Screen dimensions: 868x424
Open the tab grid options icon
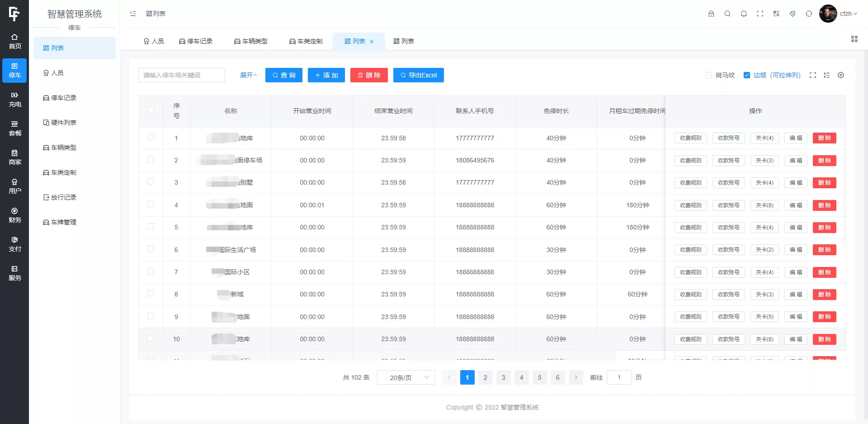(854, 39)
